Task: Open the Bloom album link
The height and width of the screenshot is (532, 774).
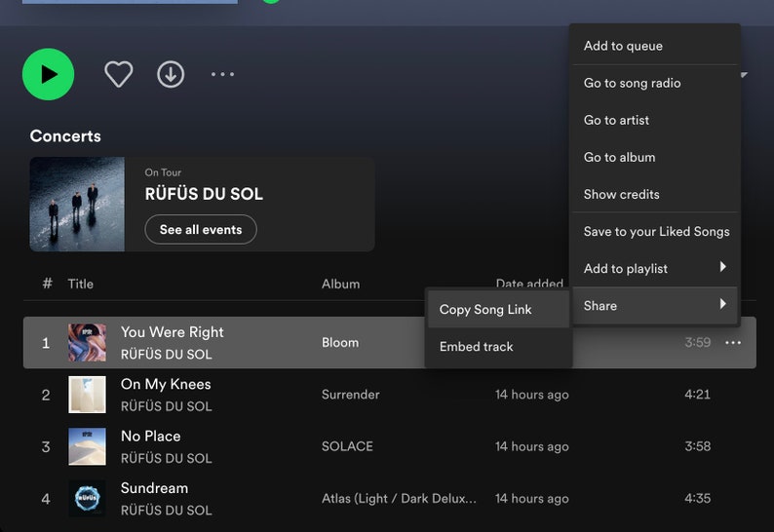Action: point(340,343)
